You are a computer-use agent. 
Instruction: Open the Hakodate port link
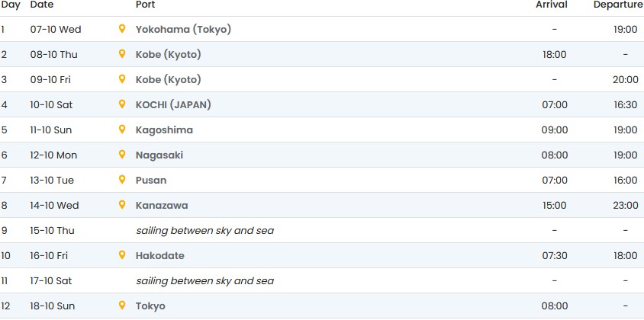click(x=159, y=256)
